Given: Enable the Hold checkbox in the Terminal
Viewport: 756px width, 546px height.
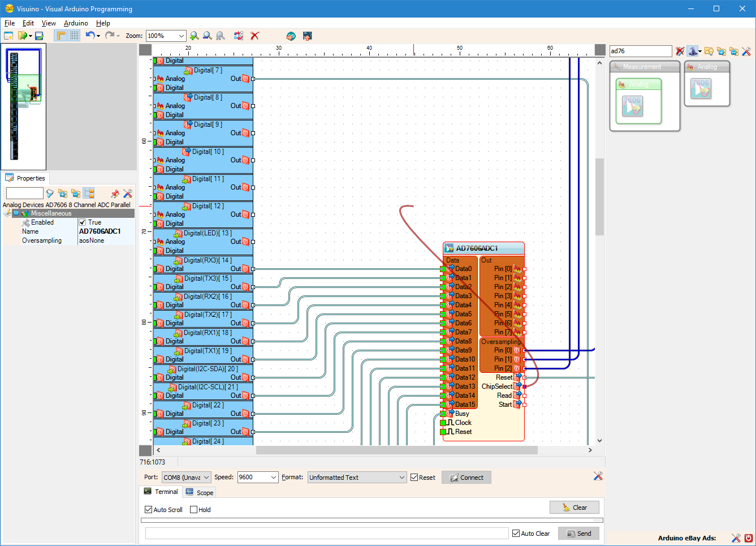Looking at the screenshot, I should tap(192, 510).
